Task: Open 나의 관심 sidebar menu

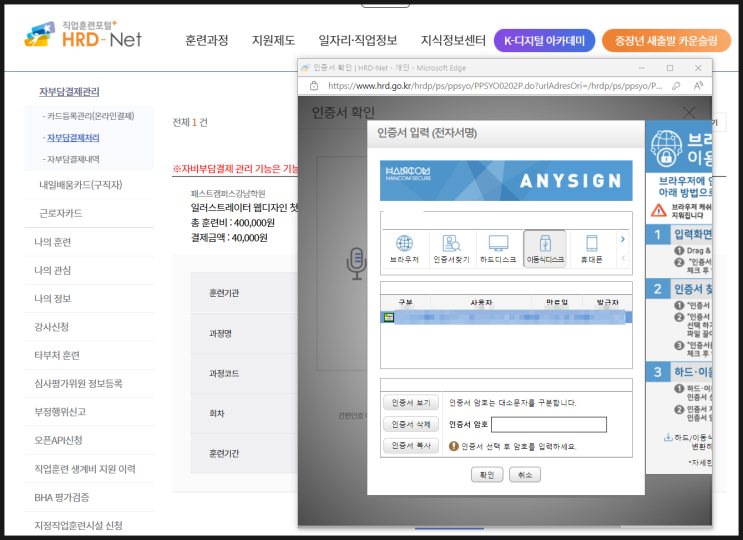Action: (53, 270)
